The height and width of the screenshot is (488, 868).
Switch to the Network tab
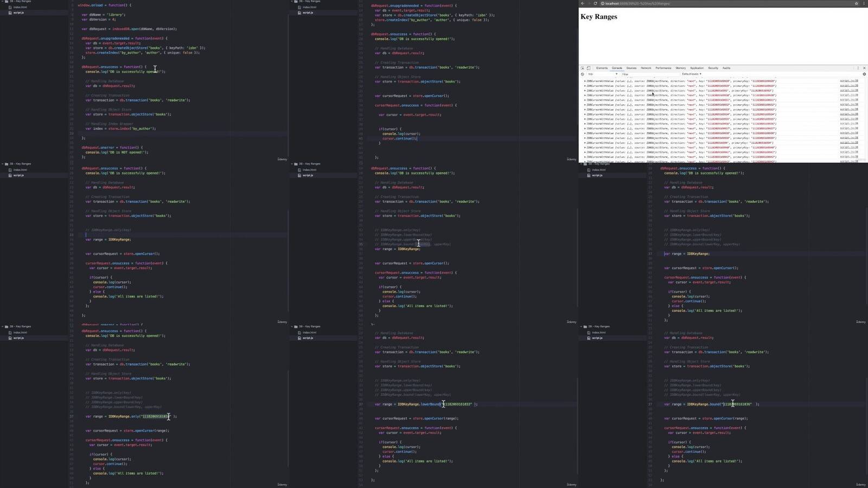pyautogui.click(x=646, y=68)
